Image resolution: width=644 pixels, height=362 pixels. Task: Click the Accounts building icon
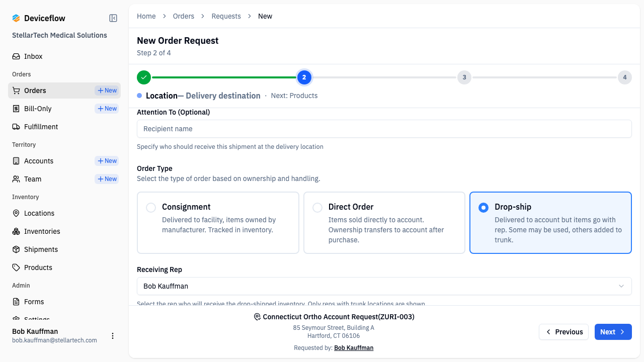point(16,161)
